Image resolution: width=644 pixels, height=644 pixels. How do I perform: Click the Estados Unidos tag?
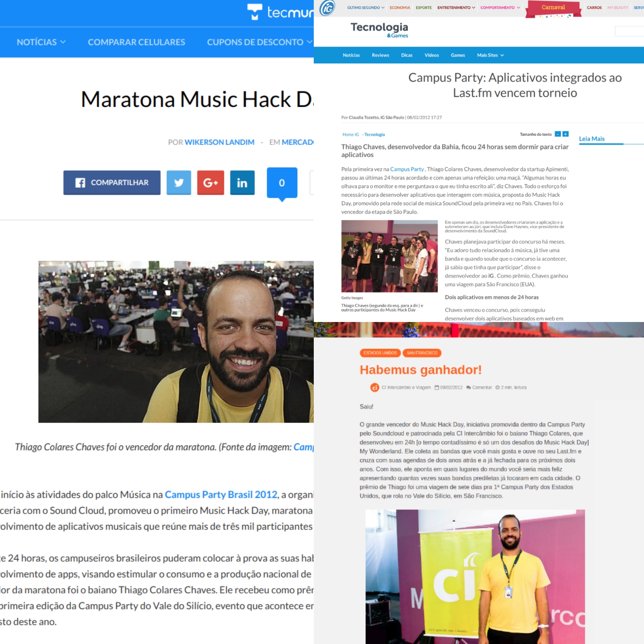tap(380, 353)
